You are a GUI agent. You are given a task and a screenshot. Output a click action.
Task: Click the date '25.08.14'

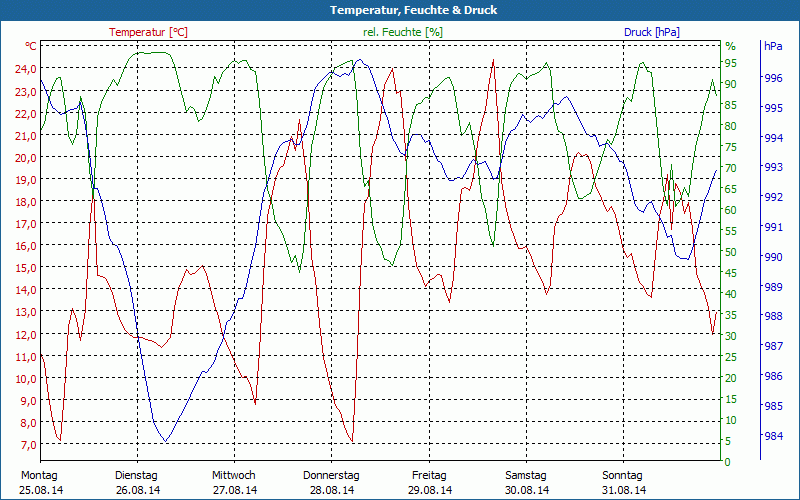coord(41,490)
